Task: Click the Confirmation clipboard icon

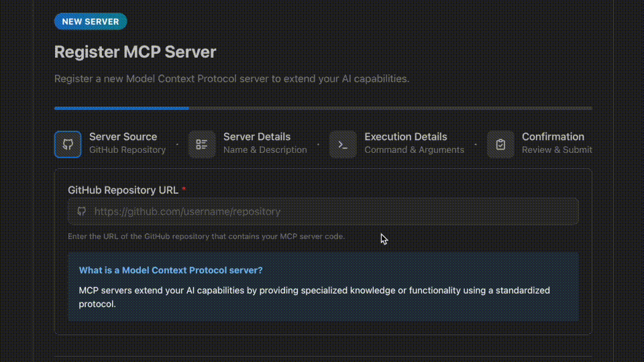Action: [x=500, y=144]
